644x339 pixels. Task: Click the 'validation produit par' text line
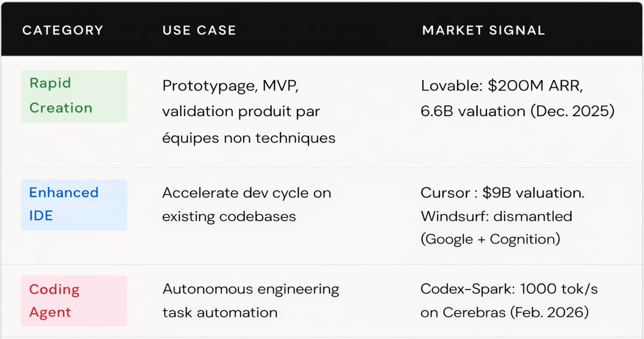241,111
